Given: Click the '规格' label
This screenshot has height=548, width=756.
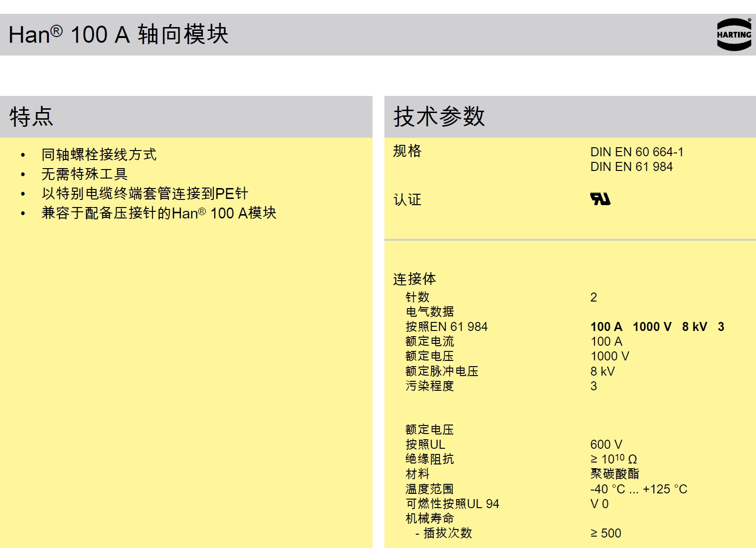Looking at the screenshot, I should [407, 151].
